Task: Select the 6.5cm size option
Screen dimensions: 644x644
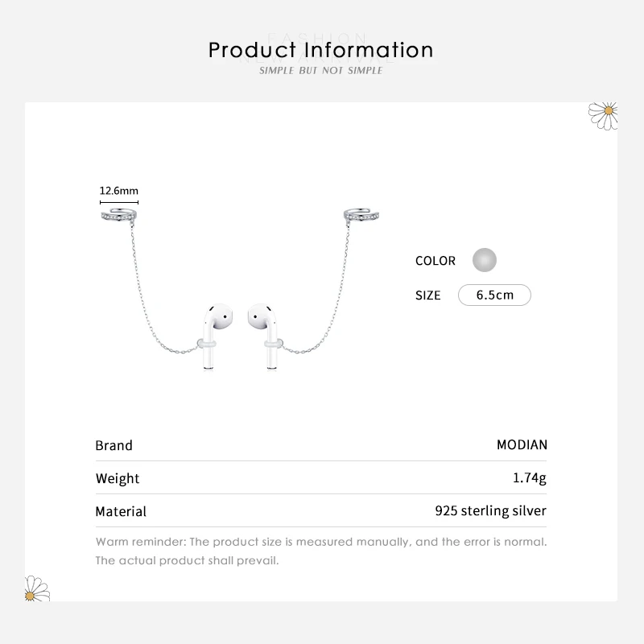Action: (494, 295)
